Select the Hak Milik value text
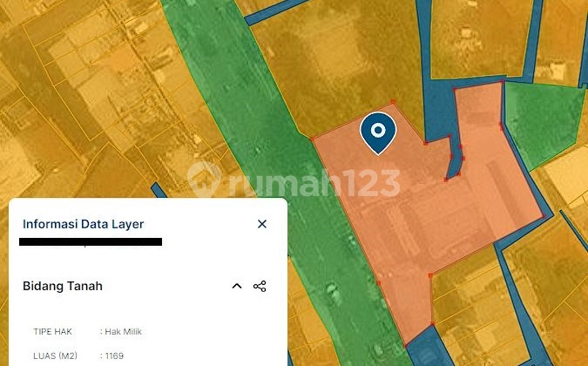Screen dimensions: 588x366 point(125,331)
